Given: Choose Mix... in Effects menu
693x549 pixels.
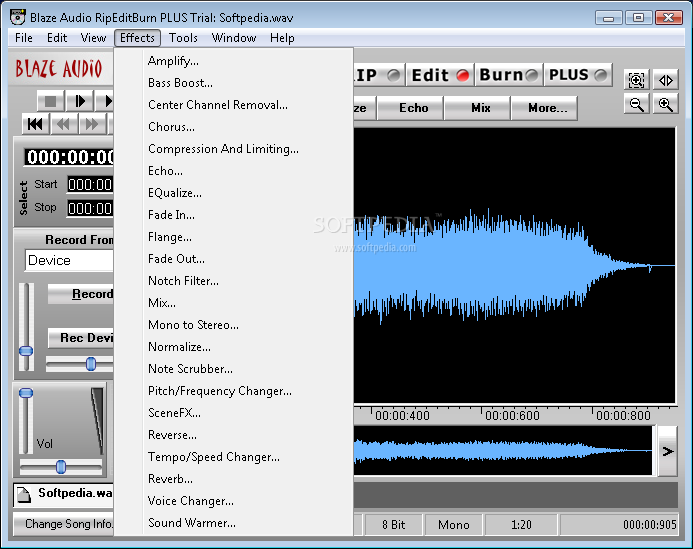Looking at the screenshot, I should [x=234, y=303].
